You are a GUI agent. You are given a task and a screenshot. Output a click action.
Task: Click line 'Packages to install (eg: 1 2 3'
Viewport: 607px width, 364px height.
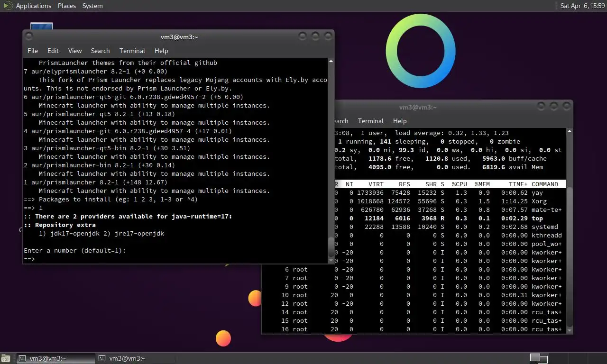point(110,199)
